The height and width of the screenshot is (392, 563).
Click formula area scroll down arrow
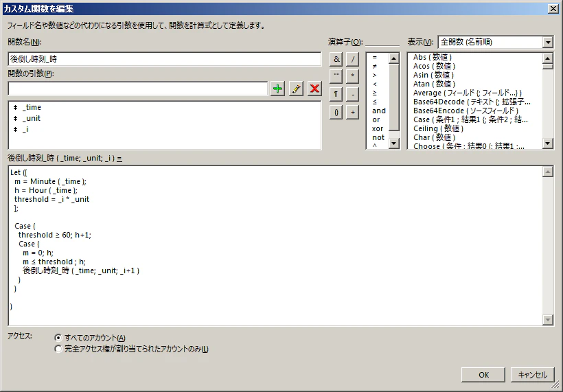point(548,319)
